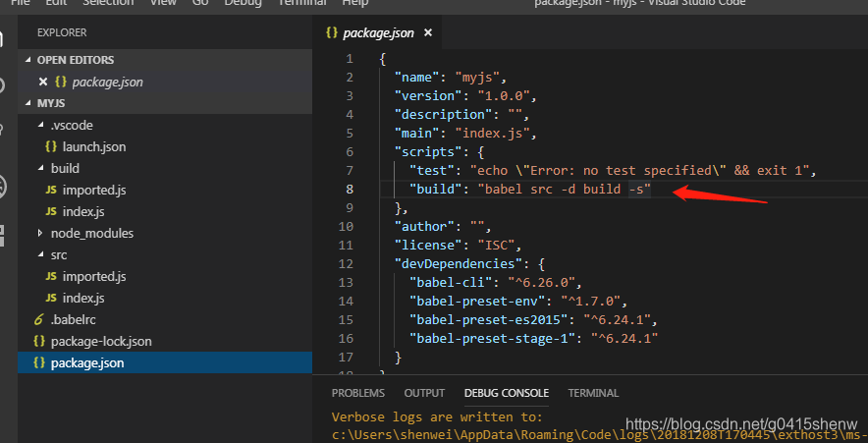Viewport: 868px width, 443px height.
Task: Click line number 8 in gutter
Action: coord(350,189)
